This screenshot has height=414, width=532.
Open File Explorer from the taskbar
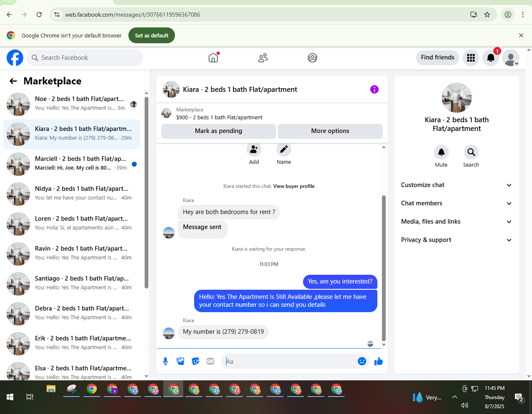[x=51, y=389]
